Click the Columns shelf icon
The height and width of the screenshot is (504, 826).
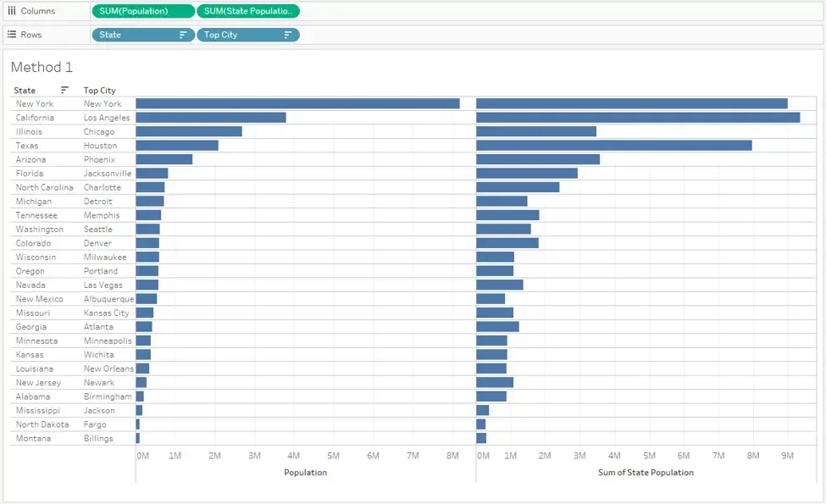click(x=12, y=10)
